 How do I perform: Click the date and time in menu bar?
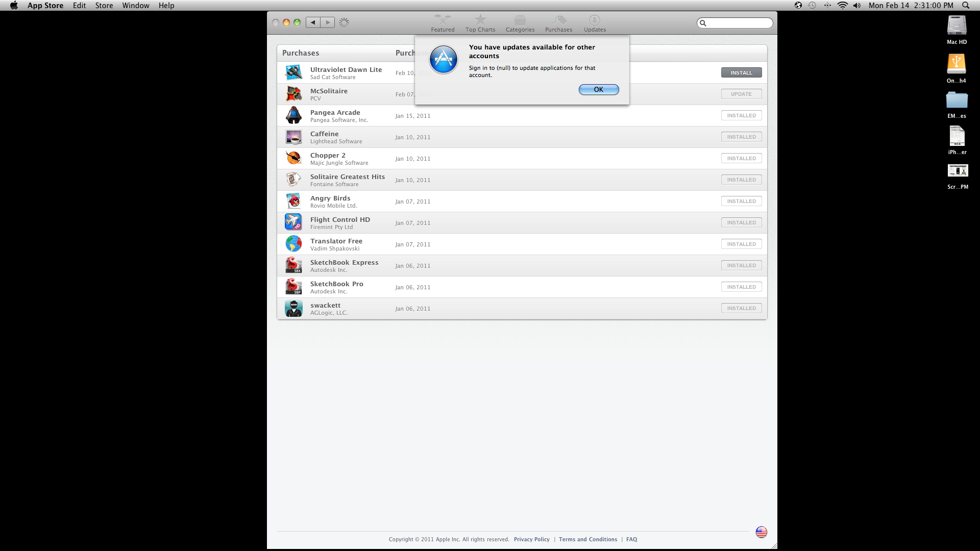911,6
